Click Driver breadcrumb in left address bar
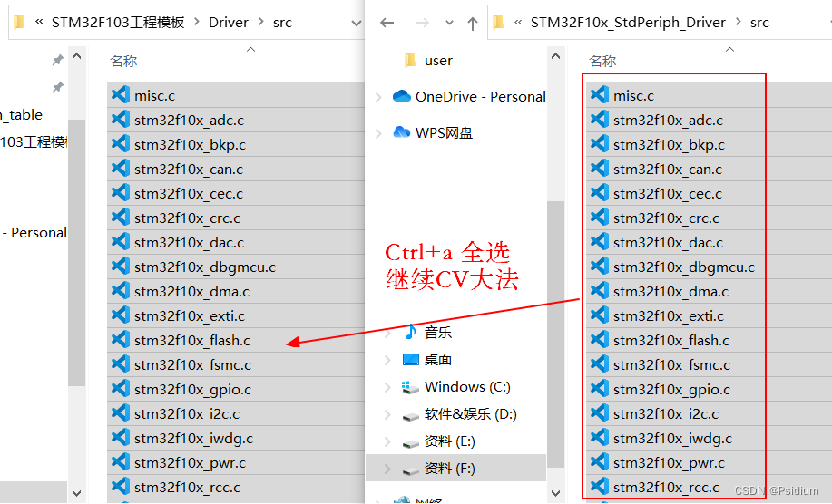The width and height of the screenshot is (832, 504). (x=228, y=23)
